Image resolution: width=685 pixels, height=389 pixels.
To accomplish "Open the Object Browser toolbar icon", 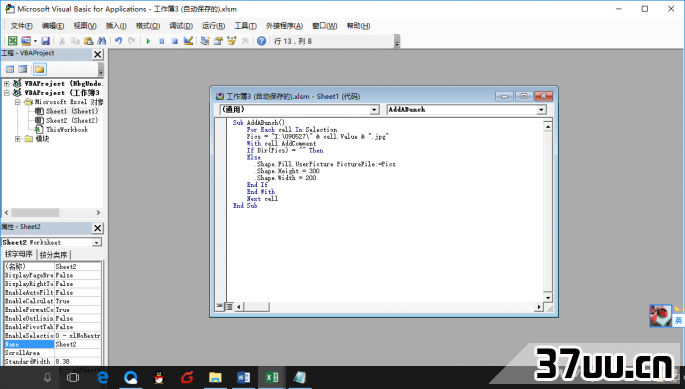I will coord(232,41).
